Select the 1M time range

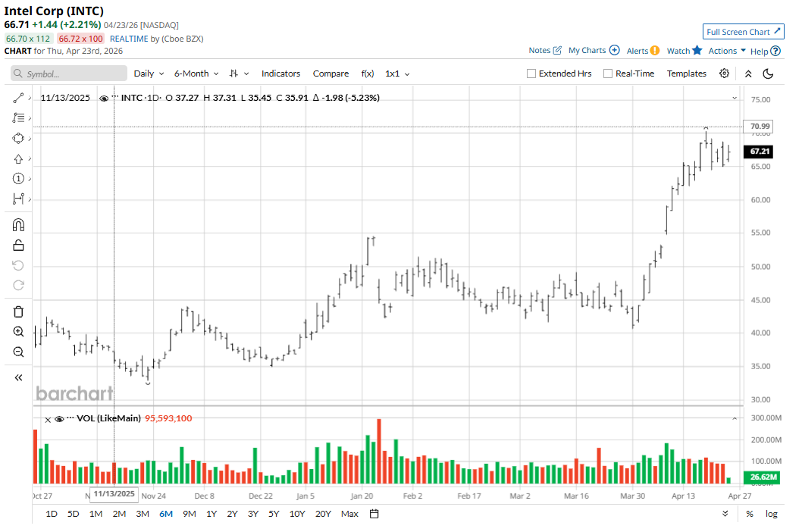click(96, 514)
